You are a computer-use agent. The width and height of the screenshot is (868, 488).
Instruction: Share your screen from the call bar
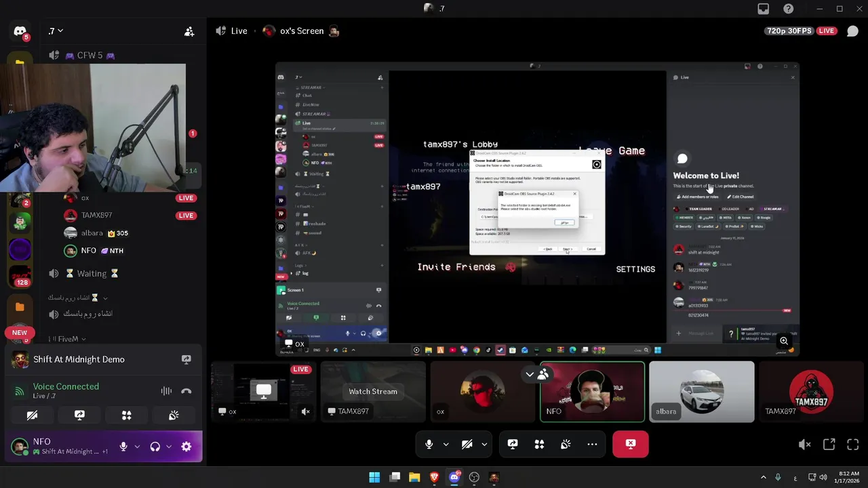coord(513,445)
